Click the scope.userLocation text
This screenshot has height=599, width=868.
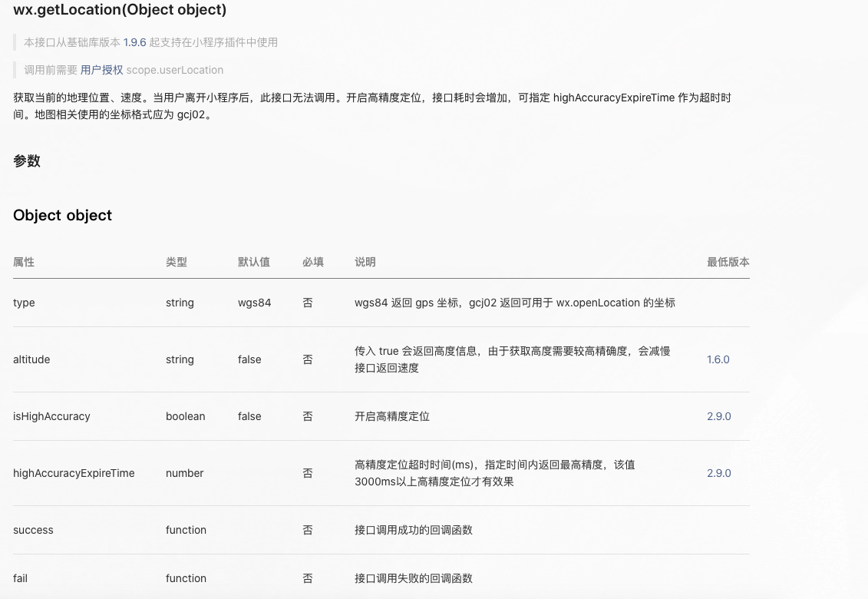click(174, 70)
